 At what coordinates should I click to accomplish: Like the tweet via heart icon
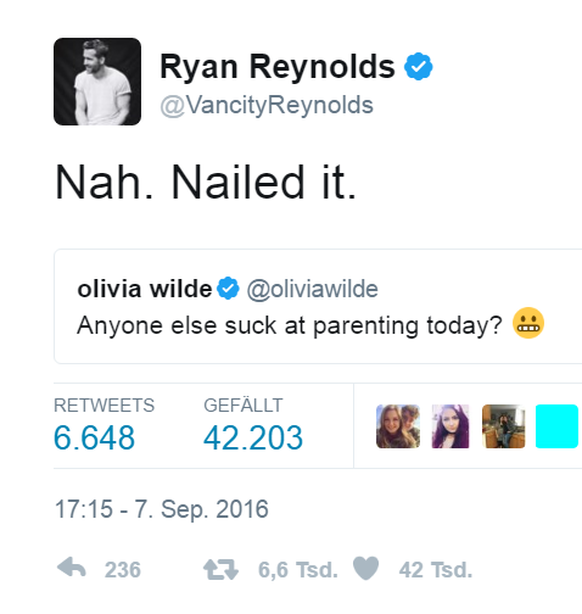366,568
